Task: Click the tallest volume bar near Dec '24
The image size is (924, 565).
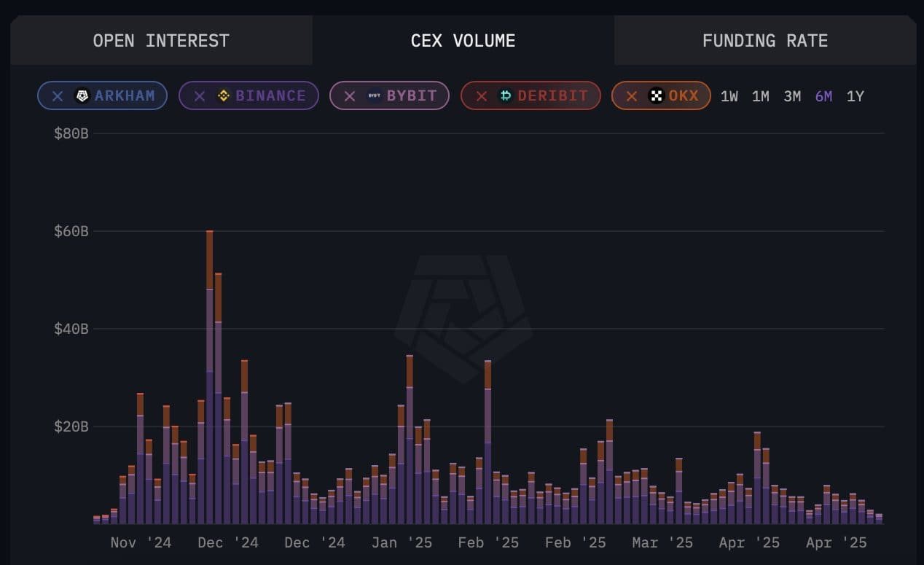Action: pos(211,365)
